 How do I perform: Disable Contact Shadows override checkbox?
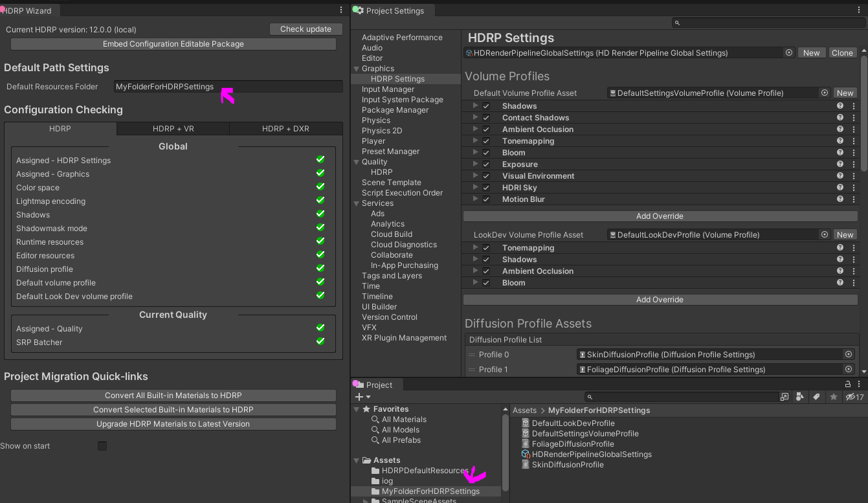tap(486, 118)
